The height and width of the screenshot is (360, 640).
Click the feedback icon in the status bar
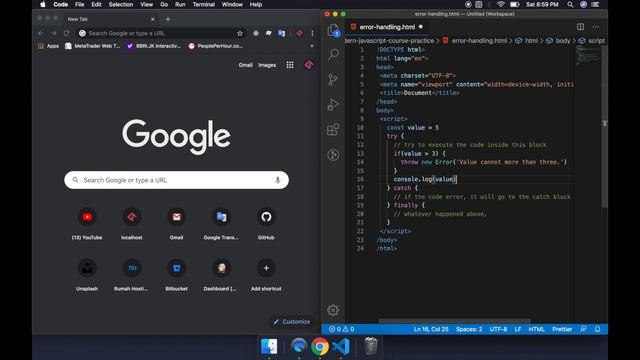point(583,329)
